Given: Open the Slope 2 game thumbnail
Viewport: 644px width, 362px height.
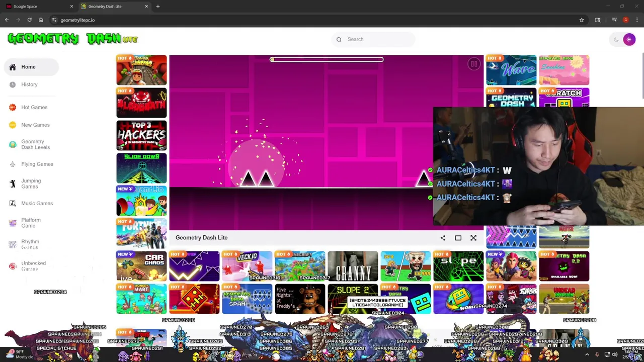Looking at the screenshot, I should [353, 299].
